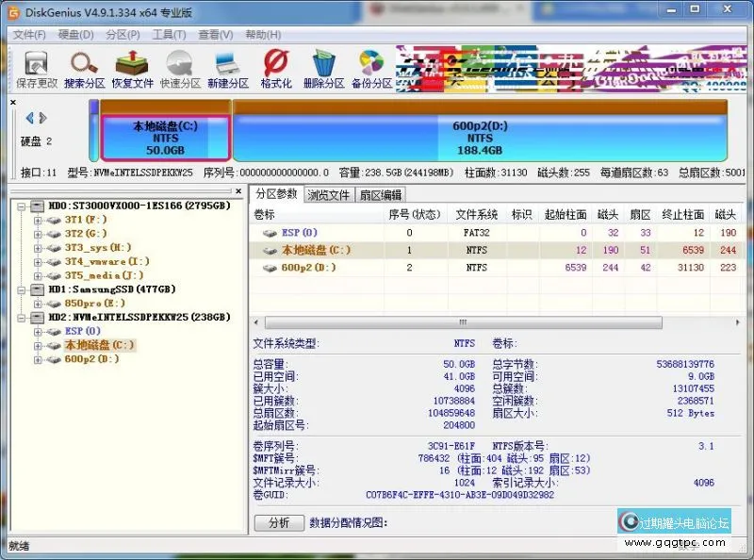Click the Delete Partition (删除分区) icon
The height and width of the screenshot is (560, 754).
323,69
